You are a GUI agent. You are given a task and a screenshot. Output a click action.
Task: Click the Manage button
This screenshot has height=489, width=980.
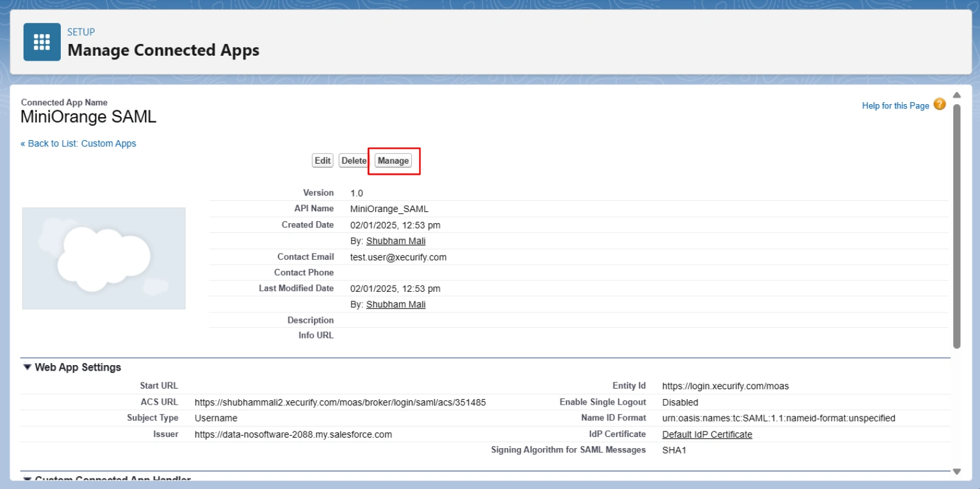pos(393,161)
